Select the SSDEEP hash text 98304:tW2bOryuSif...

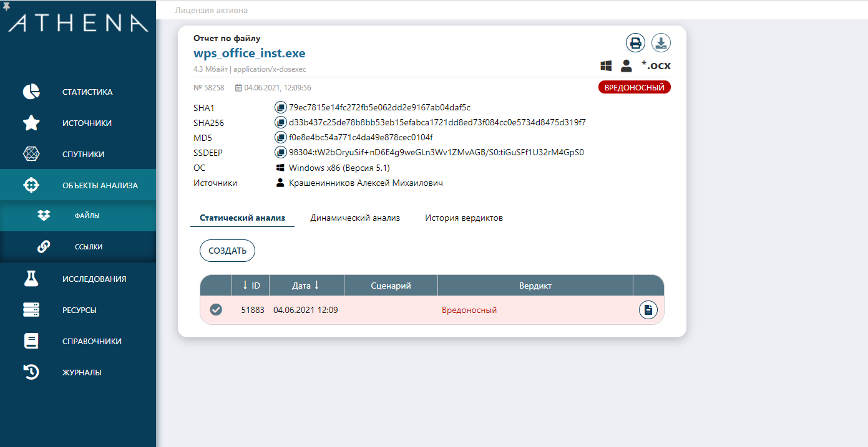[436, 152]
